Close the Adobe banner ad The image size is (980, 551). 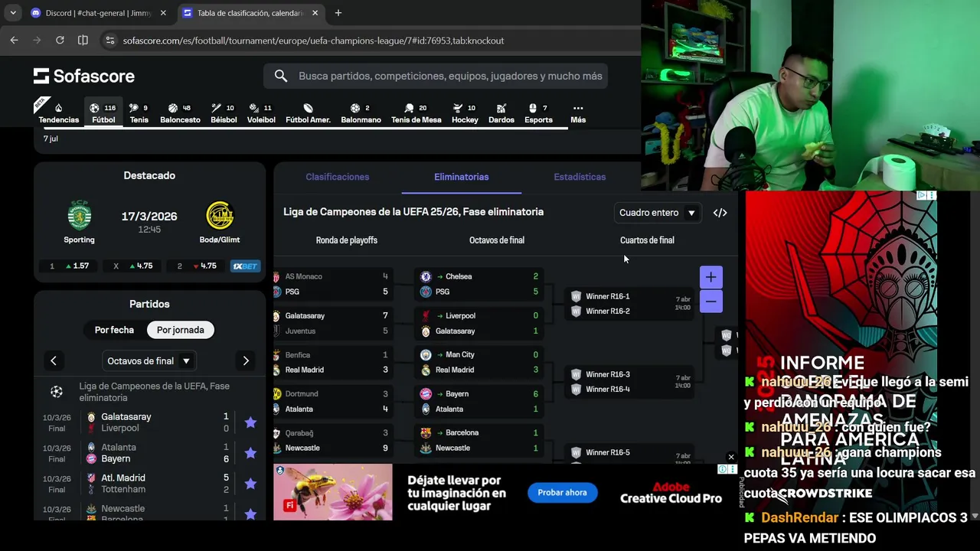(x=731, y=458)
